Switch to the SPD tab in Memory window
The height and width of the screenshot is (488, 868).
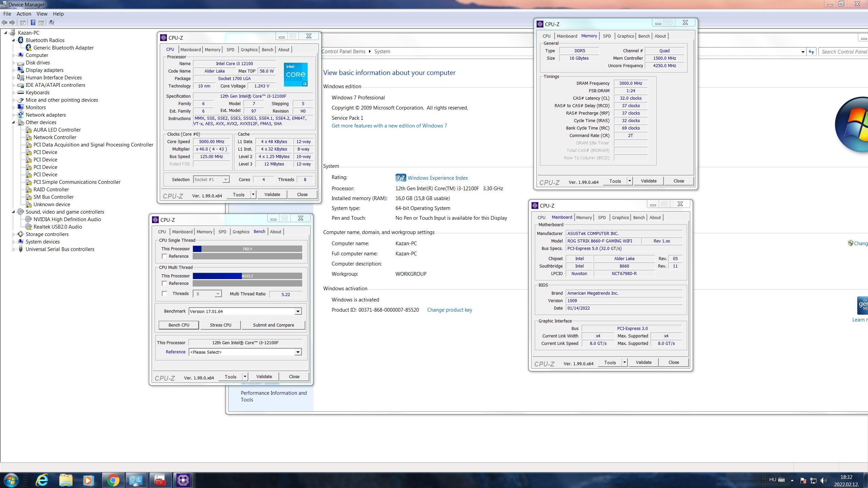[x=606, y=36]
